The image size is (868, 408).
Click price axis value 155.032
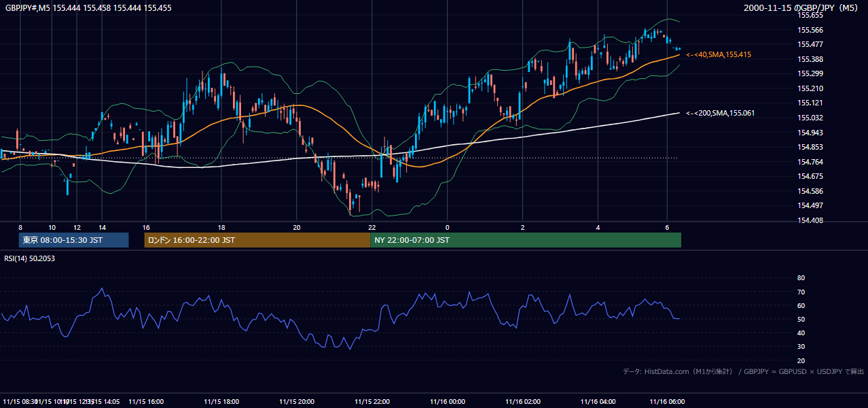pyautogui.click(x=810, y=118)
